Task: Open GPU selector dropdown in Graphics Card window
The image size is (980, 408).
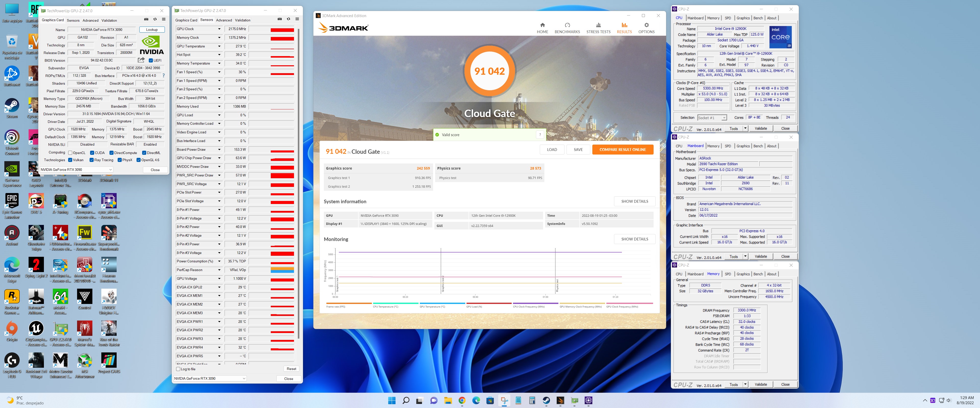Action: [77, 170]
